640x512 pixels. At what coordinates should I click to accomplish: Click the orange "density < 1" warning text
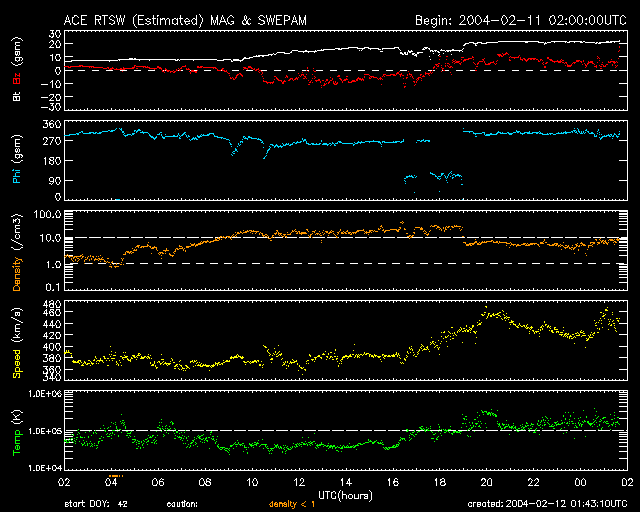292,504
